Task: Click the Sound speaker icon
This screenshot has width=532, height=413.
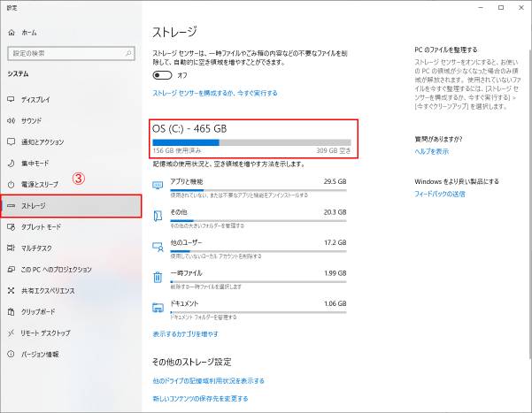Action: [11, 120]
